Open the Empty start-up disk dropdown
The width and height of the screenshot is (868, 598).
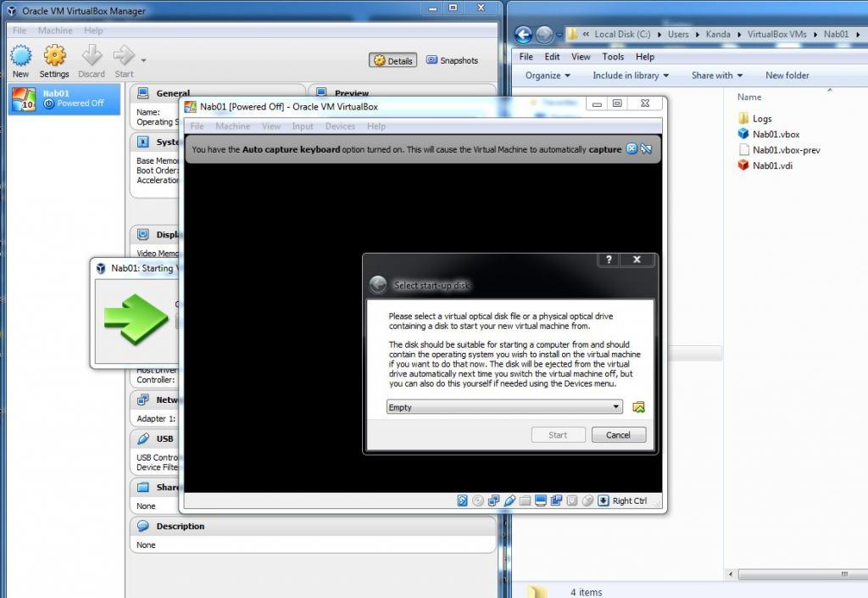pos(504,407)
